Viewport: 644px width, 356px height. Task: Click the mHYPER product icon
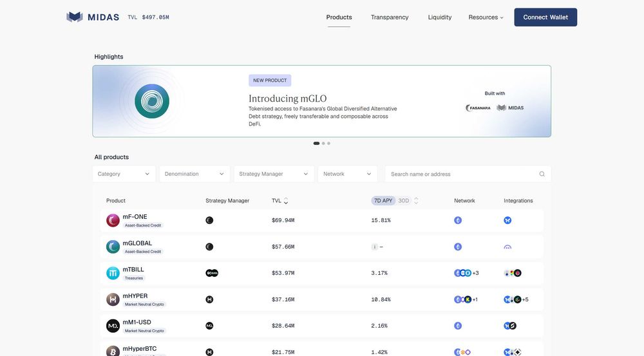tap(113, 299)
